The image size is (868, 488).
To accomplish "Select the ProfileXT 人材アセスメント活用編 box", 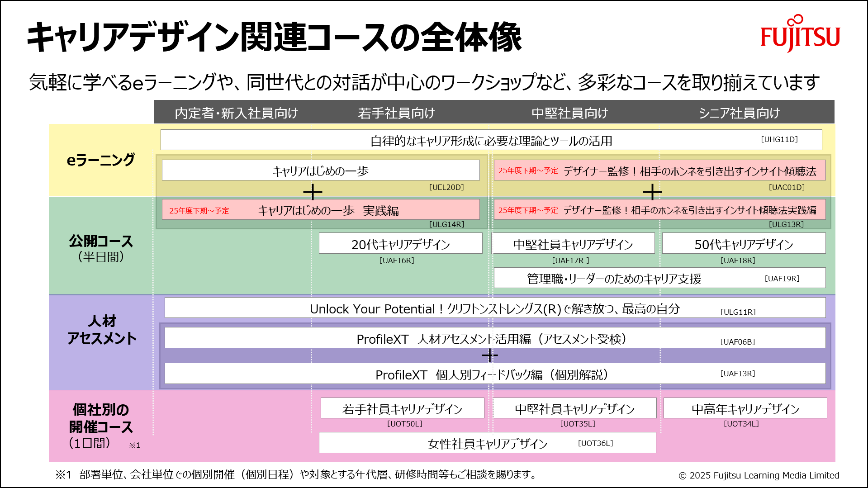I will point(495,337).
